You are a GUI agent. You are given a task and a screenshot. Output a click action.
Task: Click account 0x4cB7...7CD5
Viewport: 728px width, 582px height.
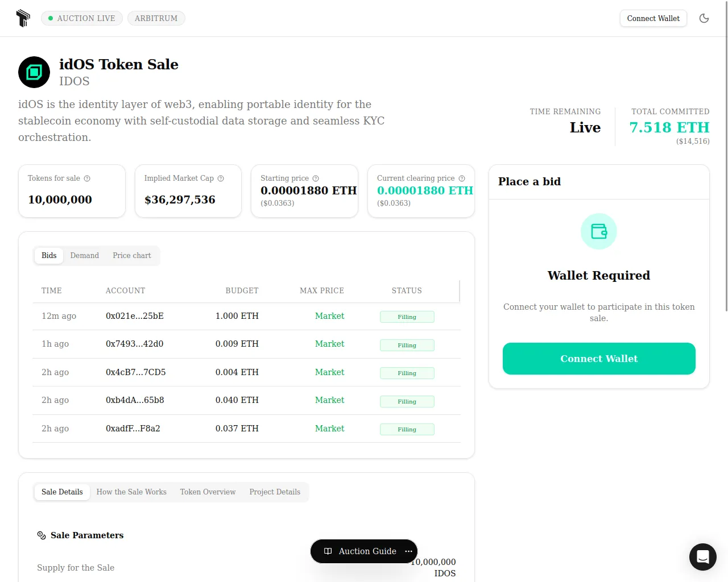pyautogui.click(x=136, y=372)
